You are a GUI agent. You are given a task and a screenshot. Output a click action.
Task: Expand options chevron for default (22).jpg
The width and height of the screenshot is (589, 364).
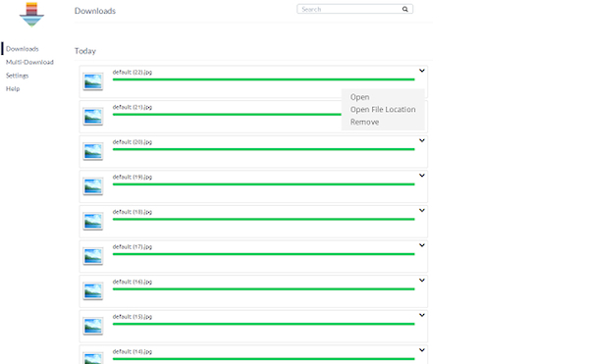[422, 71]
